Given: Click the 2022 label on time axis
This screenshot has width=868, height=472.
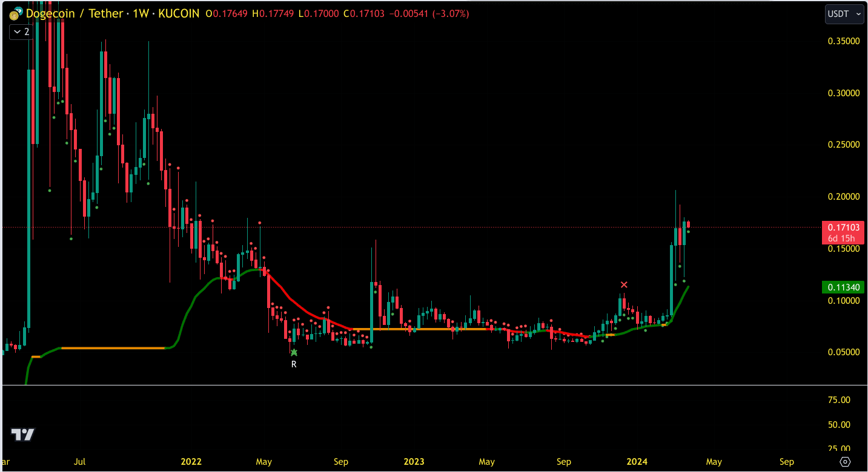Looking at the screenshot, I should point(191,462).
